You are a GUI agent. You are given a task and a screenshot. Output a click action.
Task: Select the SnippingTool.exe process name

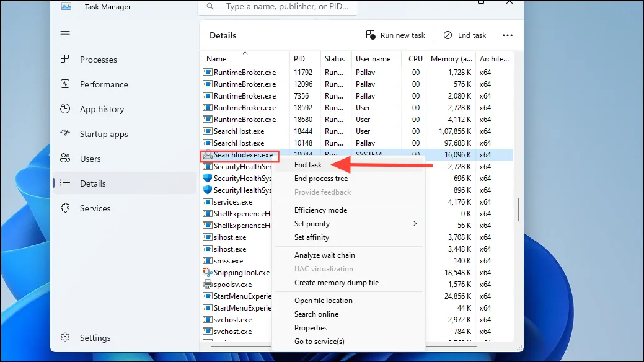pos(242,273)
